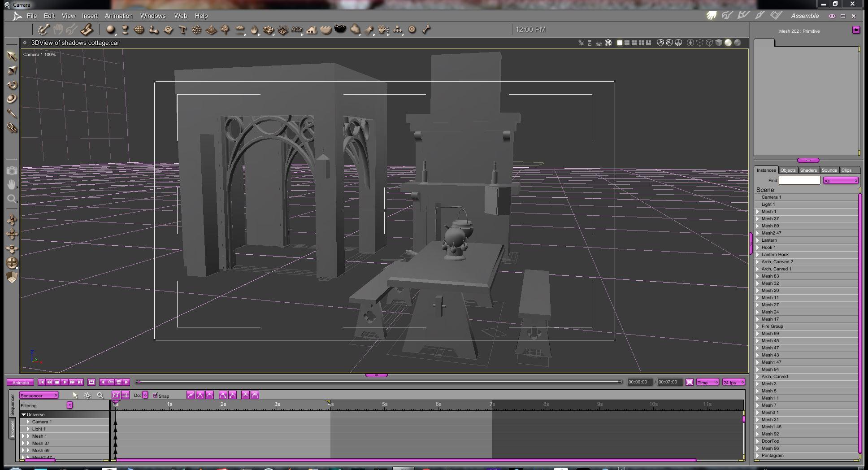Click the pink arrow button beside Mesh 202
This screenshot has width=868, height=470.
[856, 30]
